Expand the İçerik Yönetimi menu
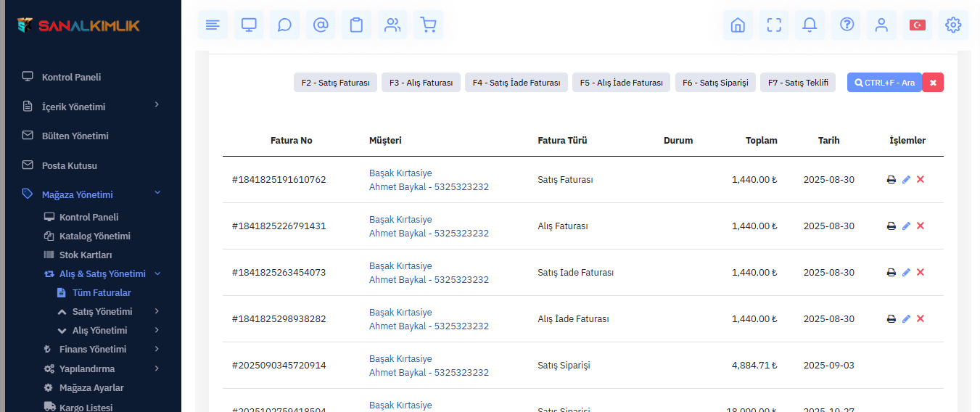 (73, 107)
